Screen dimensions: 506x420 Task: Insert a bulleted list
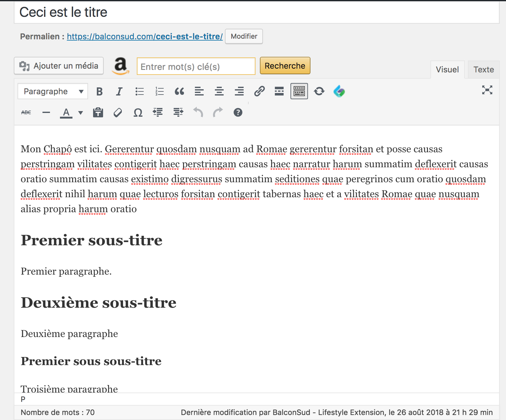click(x=139, y=91)
